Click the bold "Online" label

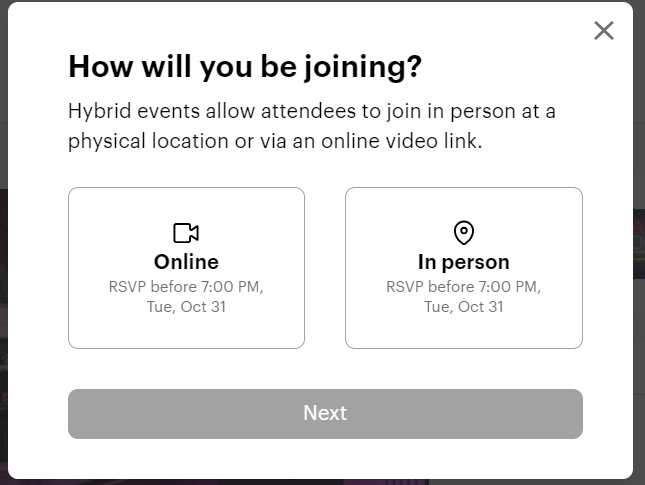point(186,262)
